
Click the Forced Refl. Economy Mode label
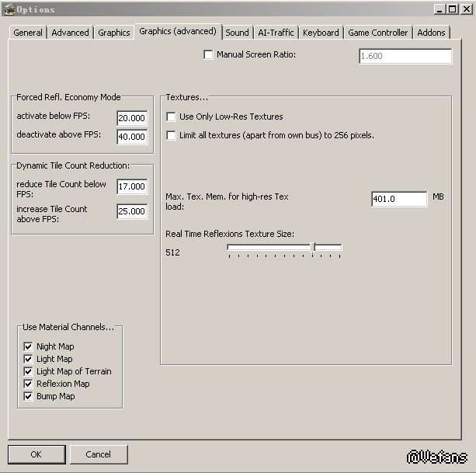tap(68, 97)
